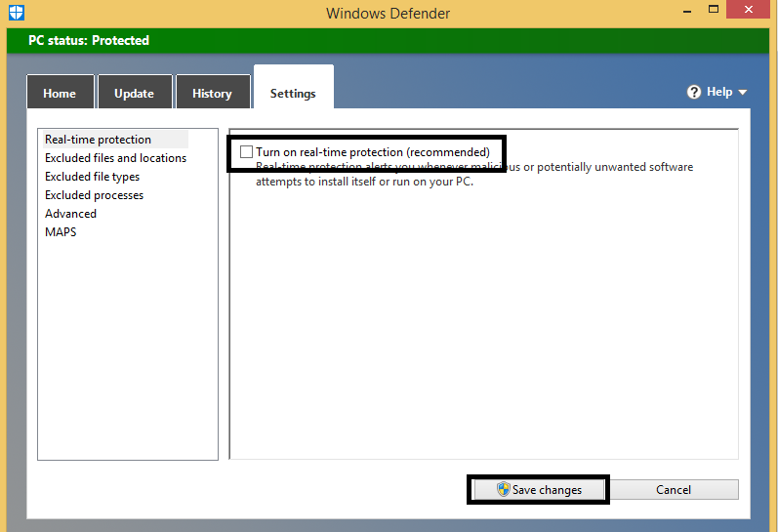Open Excluded file types settings
The height and width of the screenshot is (532, 778).
pos(93,177)
